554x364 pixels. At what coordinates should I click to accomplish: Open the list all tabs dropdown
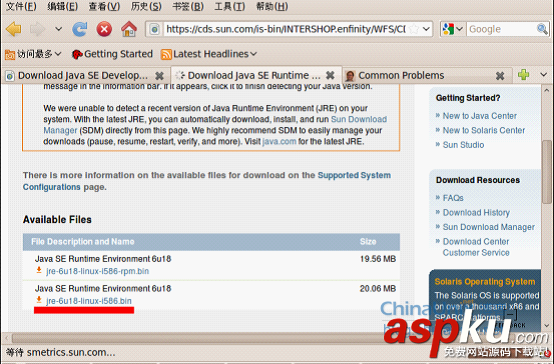(543, 75)
